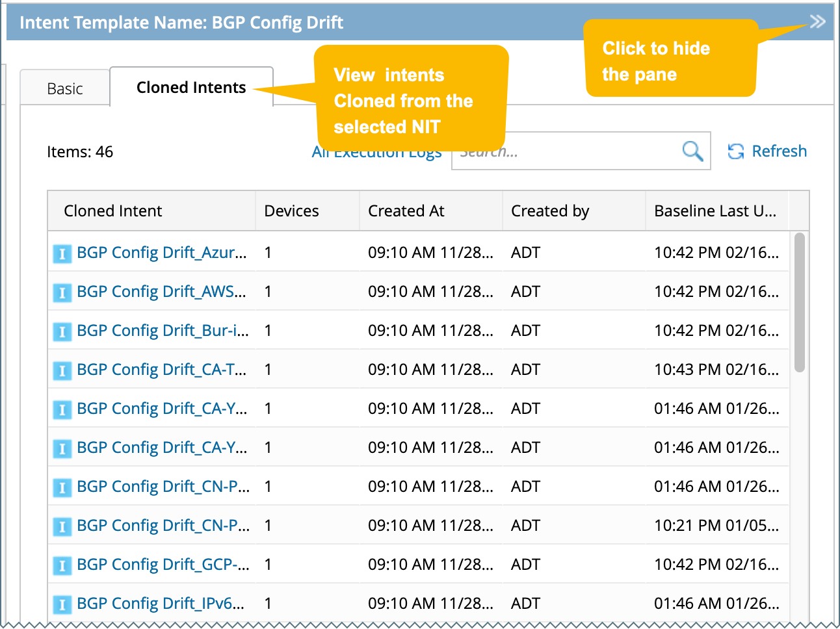The height and width of the screenshot is (629, 840).
Task: Click the intent icon beside BGP Config Drift_IPv6
Action: coord(62,604)
